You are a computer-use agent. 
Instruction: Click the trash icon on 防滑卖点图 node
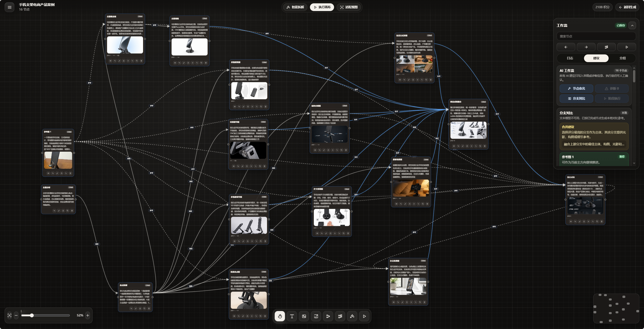265,316
